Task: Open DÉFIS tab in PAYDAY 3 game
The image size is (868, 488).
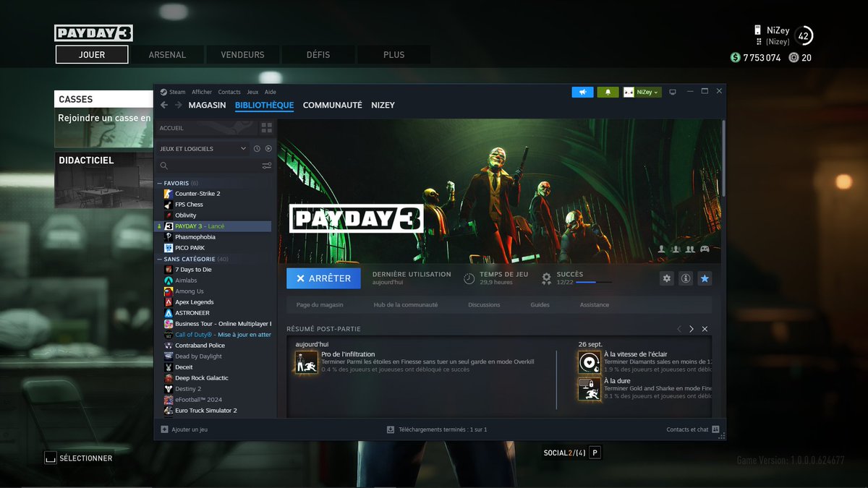Action: [318, 54]
